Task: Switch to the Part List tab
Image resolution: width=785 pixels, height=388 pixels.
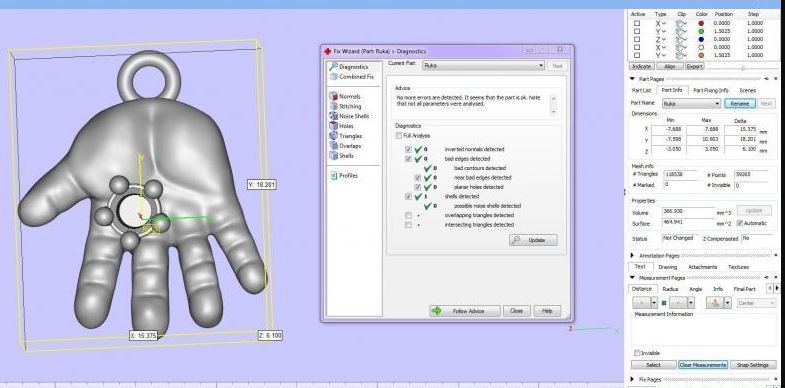Action: point(641,91)
